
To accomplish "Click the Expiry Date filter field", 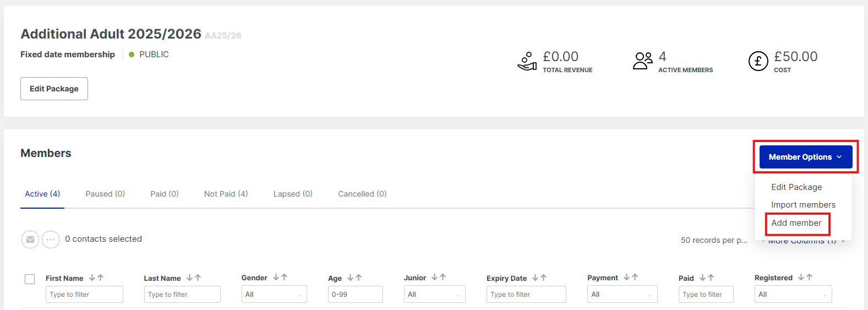I will tap(526, 295).
